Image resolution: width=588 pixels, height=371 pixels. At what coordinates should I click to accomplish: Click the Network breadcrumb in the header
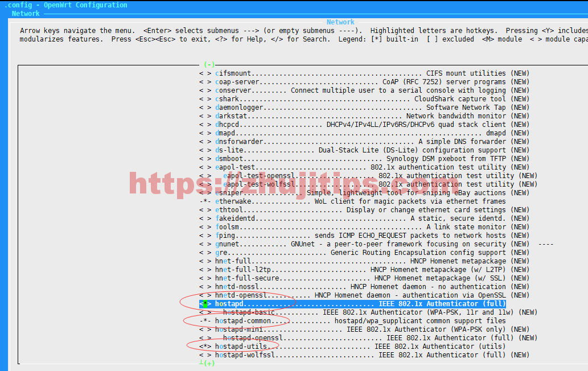[x=26, y=13]
